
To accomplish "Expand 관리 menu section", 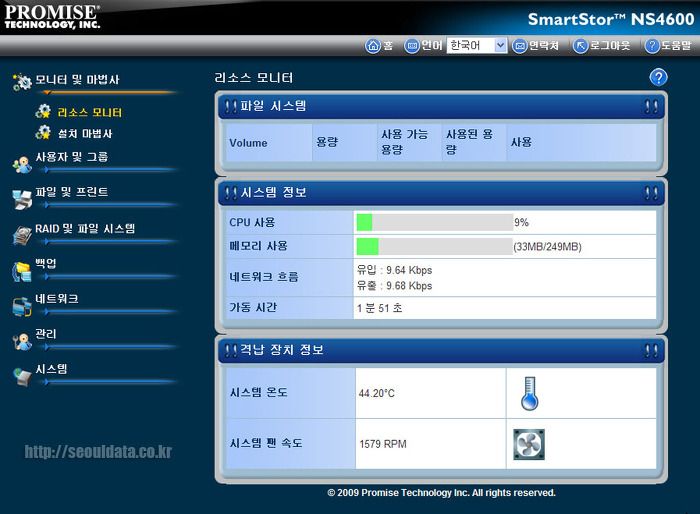I will pyautogui.click(x=46, y=334).
